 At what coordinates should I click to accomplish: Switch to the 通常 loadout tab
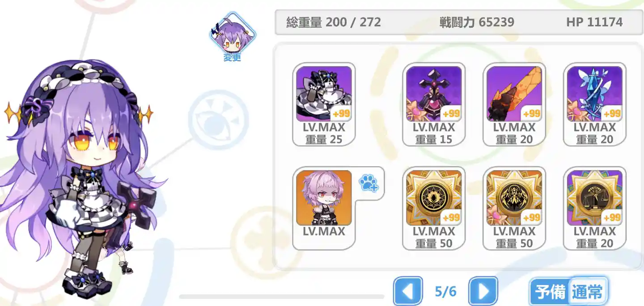pyautogui.click(x=588, y=293)
